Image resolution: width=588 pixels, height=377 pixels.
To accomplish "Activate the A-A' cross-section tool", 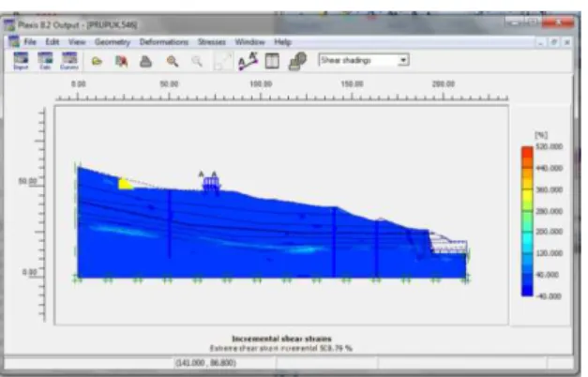I will pyautogui.click(x=248, y=61).
